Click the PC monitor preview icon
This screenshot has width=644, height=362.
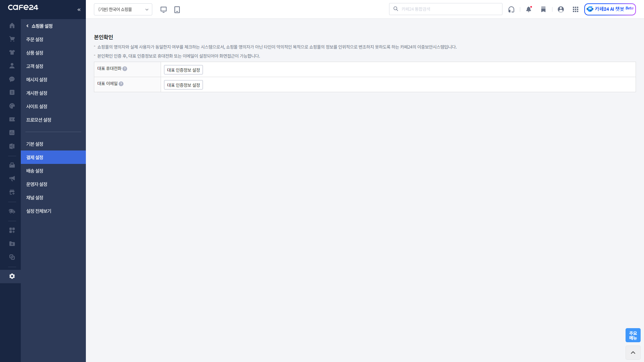164,10
